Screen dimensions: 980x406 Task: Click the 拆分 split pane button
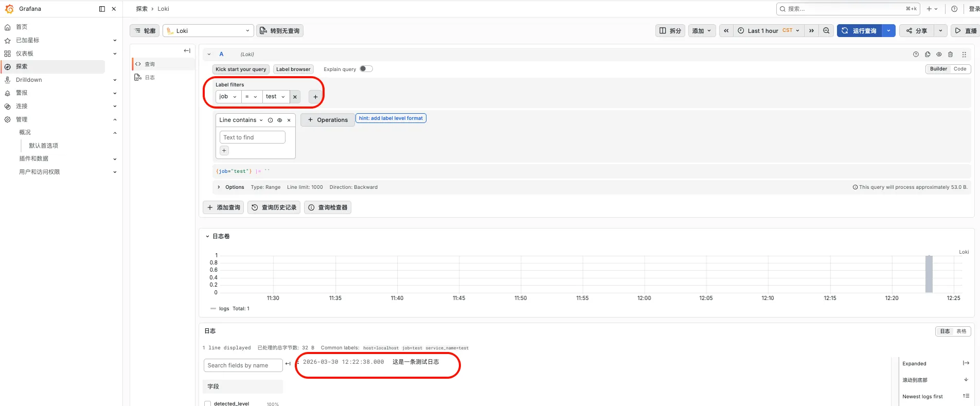coord(670,31)
